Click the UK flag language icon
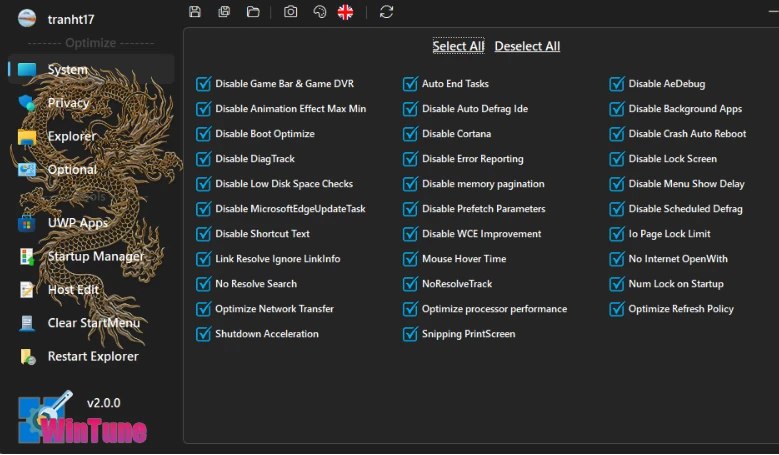The image size is (779, 455). coord(346,12)
